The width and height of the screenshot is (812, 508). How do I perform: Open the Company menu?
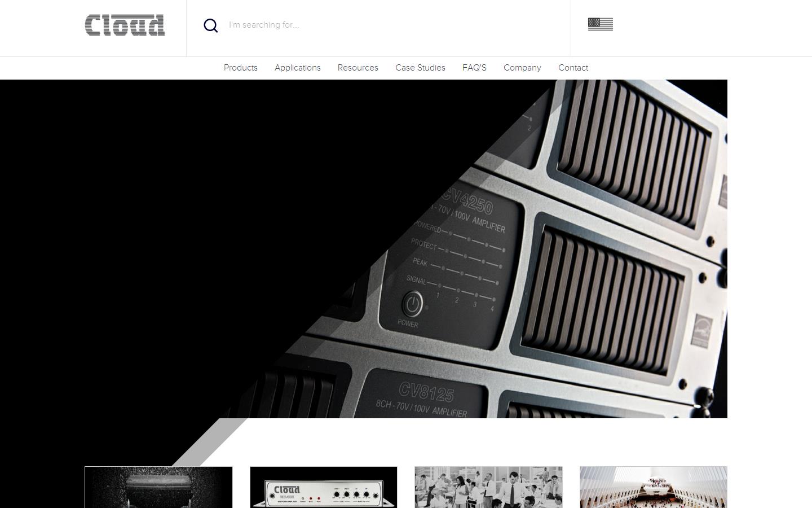(x=522, y=68)
